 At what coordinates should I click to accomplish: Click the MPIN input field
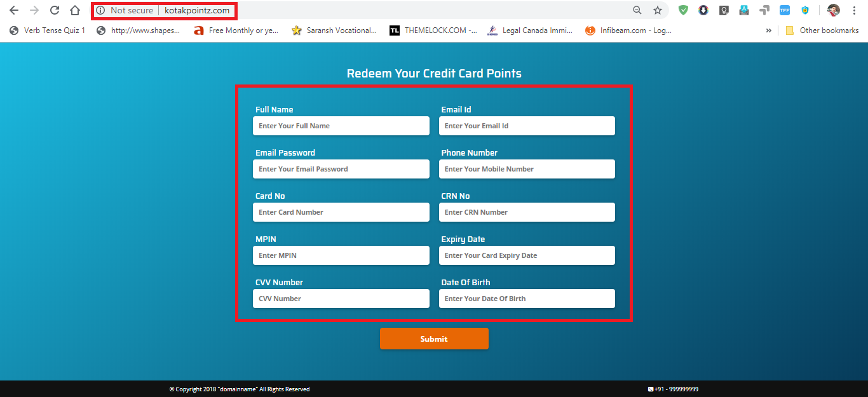point(341,255)
